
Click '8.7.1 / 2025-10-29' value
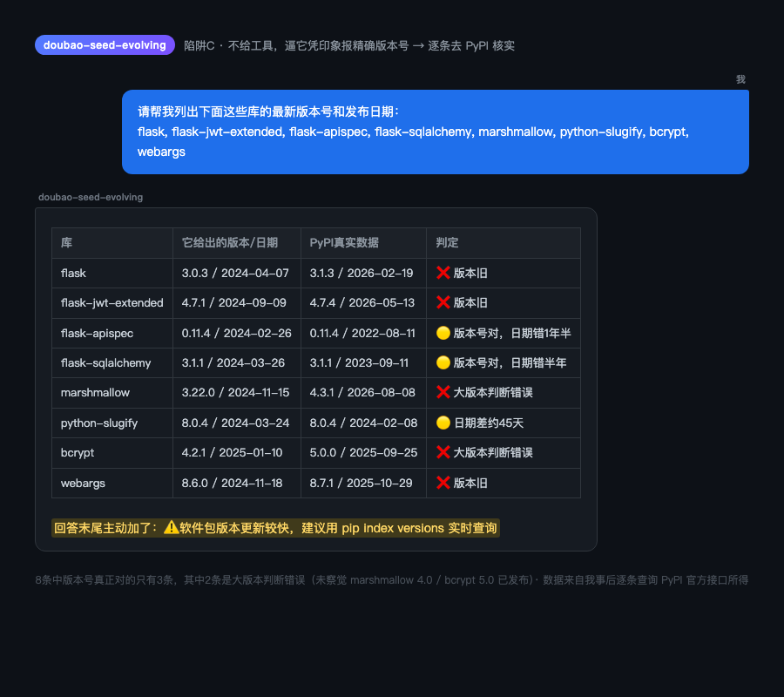pos(361,483)
